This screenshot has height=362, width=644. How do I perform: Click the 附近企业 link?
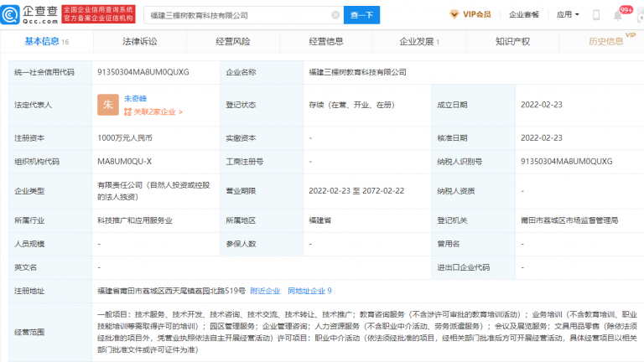pyautogui.click(x=265, y=291)
